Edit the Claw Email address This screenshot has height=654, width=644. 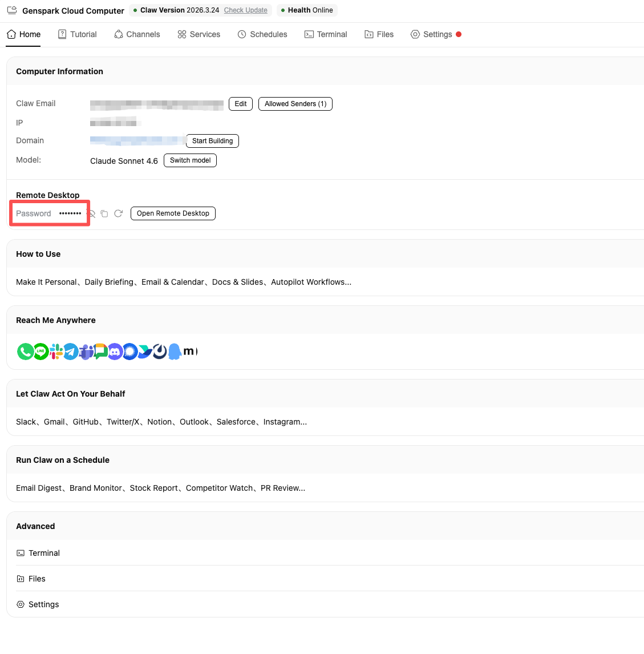pos(241,104)
